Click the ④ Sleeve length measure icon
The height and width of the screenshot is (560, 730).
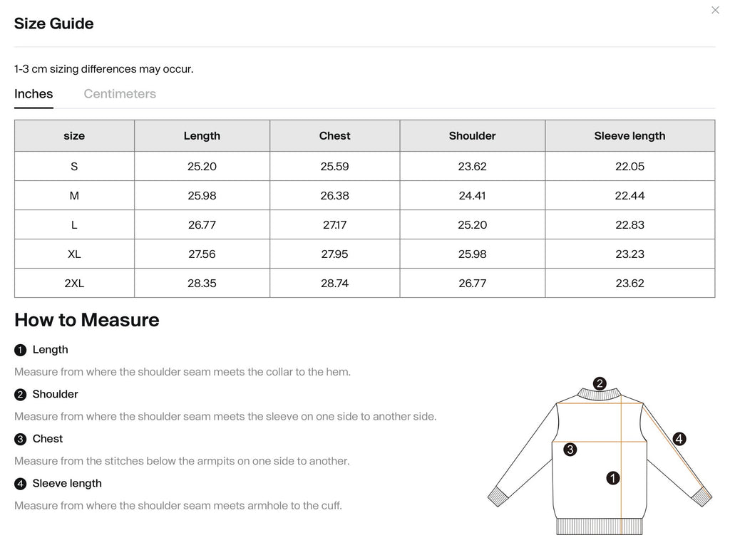[x=19, y=483]
